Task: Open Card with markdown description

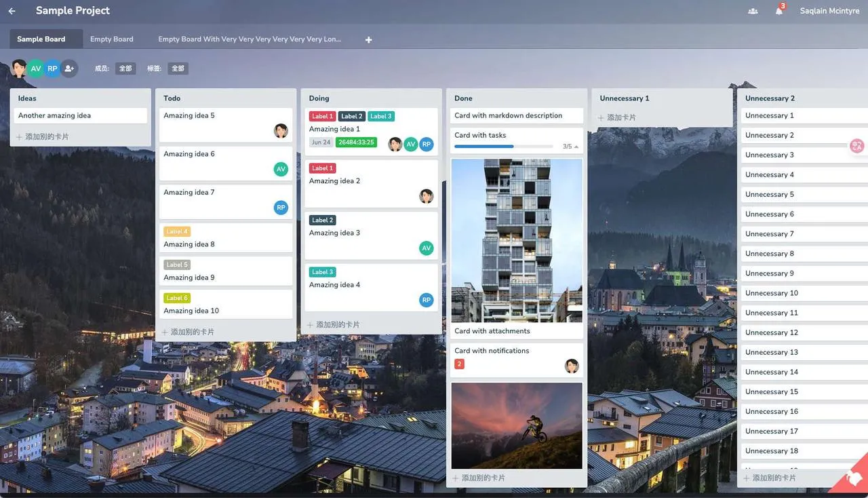Action: coord(517,116)
